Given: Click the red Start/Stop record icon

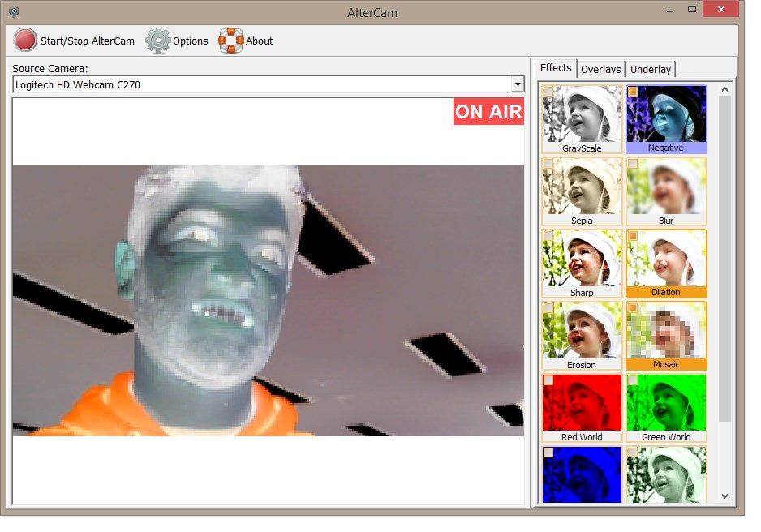Looking at the screenshot, I should (x=25, y=41).
